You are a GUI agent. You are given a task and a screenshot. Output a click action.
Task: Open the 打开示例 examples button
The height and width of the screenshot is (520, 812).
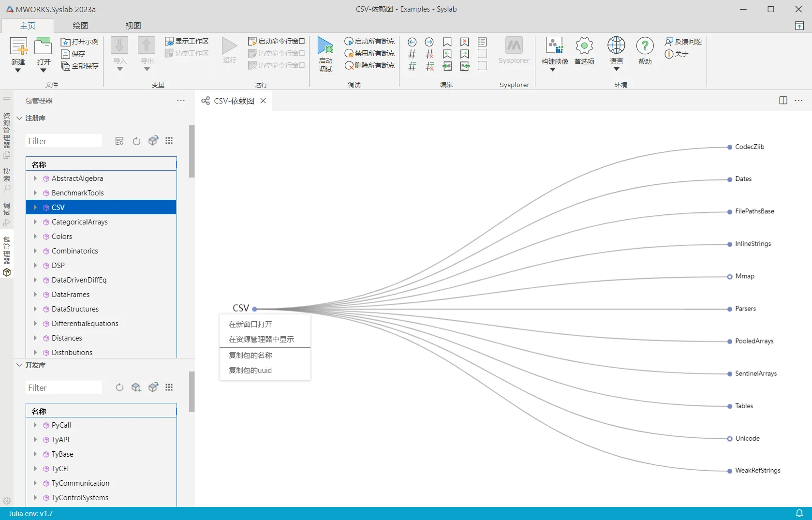[x=80, y=42]
